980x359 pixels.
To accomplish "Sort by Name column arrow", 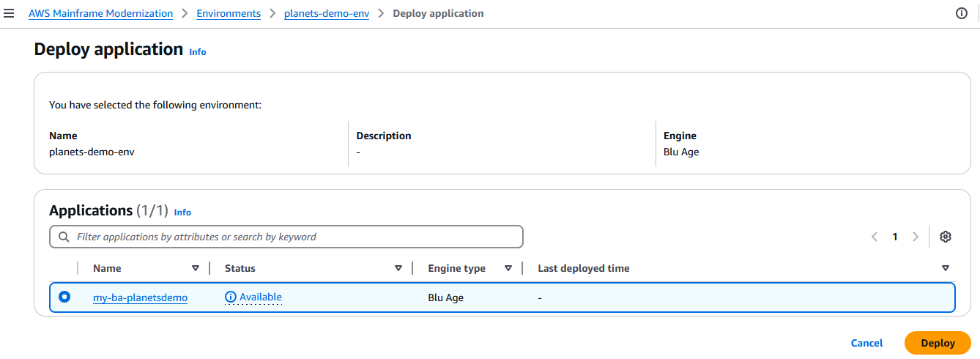I will (x=196, y=268).
